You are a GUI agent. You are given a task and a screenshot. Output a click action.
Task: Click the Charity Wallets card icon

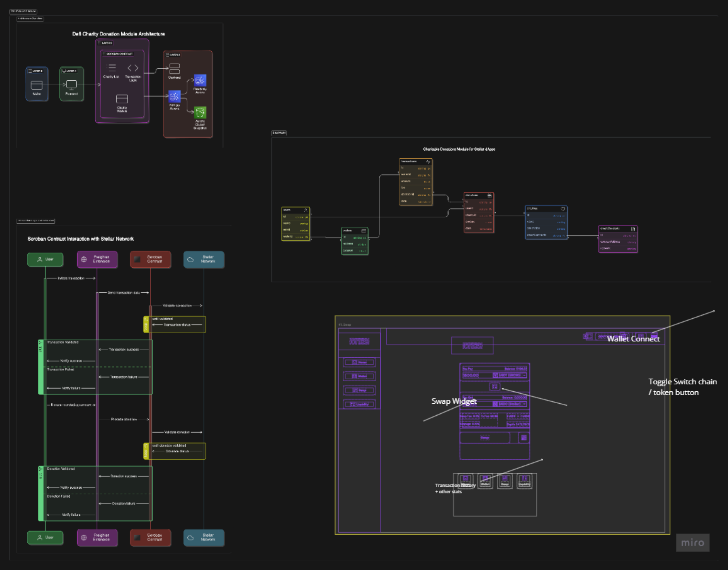(122, 99)
